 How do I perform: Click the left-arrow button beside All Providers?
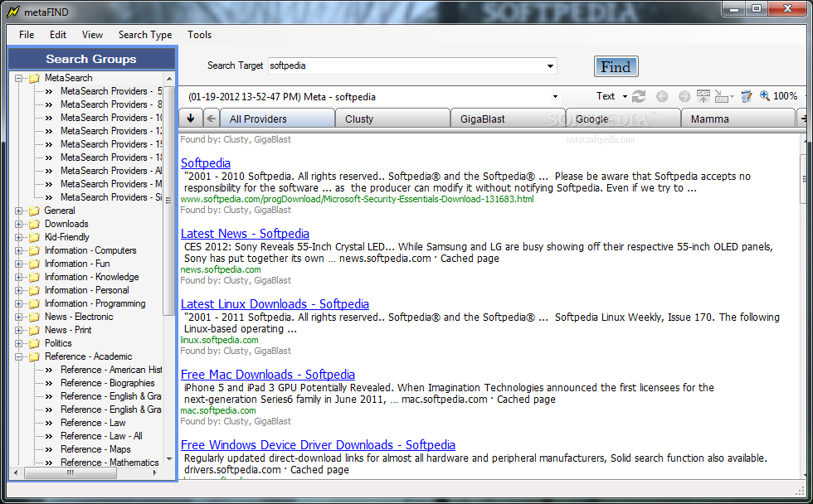(x=211, y=119)
